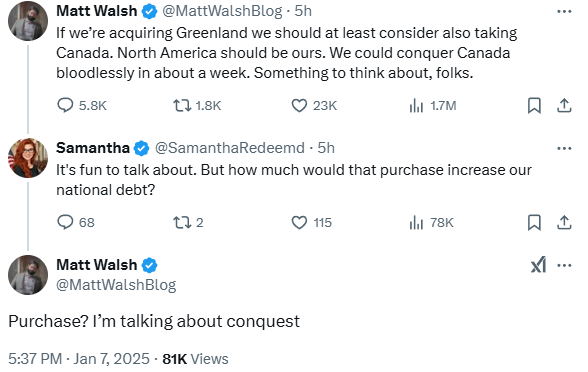Bookmark Samantha's national debt tweet
Viewport: 588px width, 372px height.
click(534, 222)
